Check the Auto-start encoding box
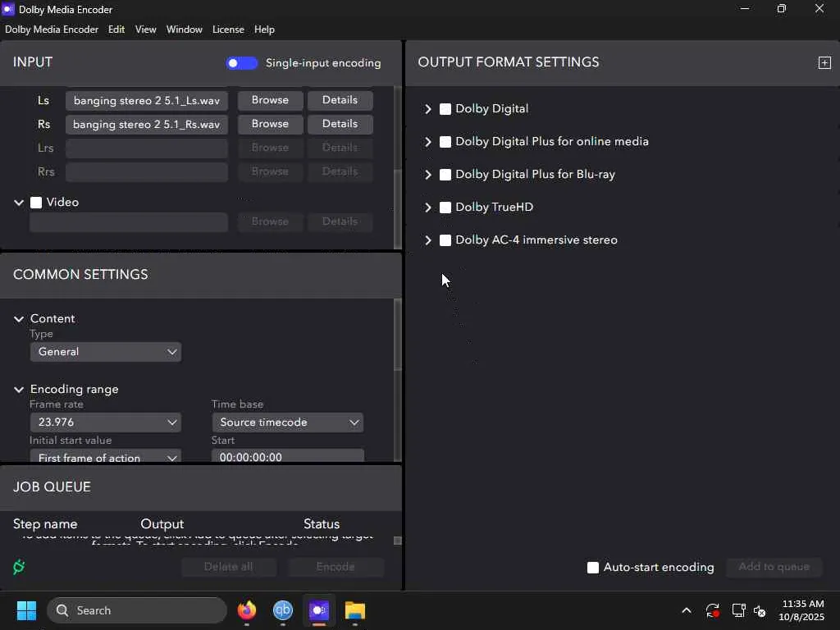Image resolution: width=840 pixels, height=630 pixels. click(x=593, y=568)
